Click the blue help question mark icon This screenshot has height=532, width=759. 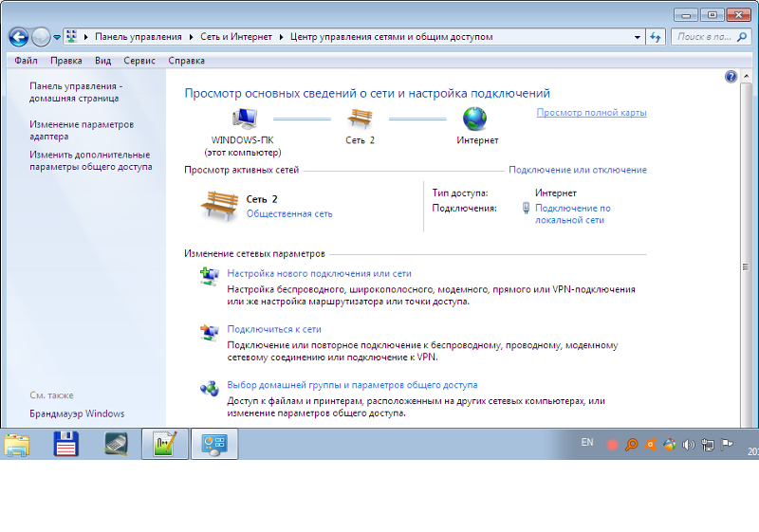731,77
